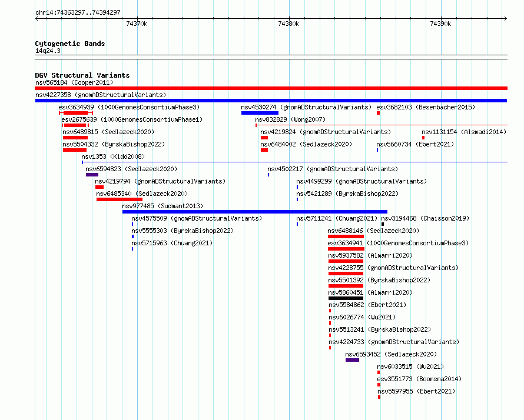The width and height of the screenshot is (524, 420).
Task: Select the red nsv565184 variant bar
Action: coord(271,88)
